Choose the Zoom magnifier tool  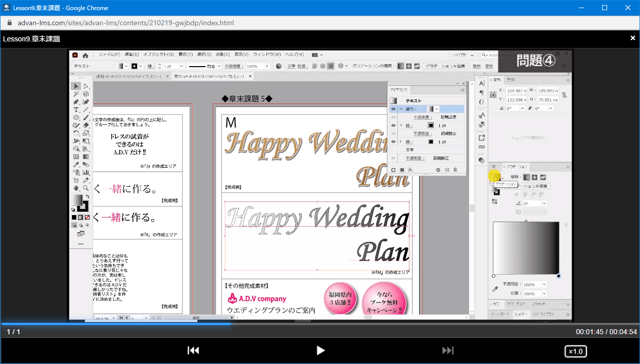point(86,188)
